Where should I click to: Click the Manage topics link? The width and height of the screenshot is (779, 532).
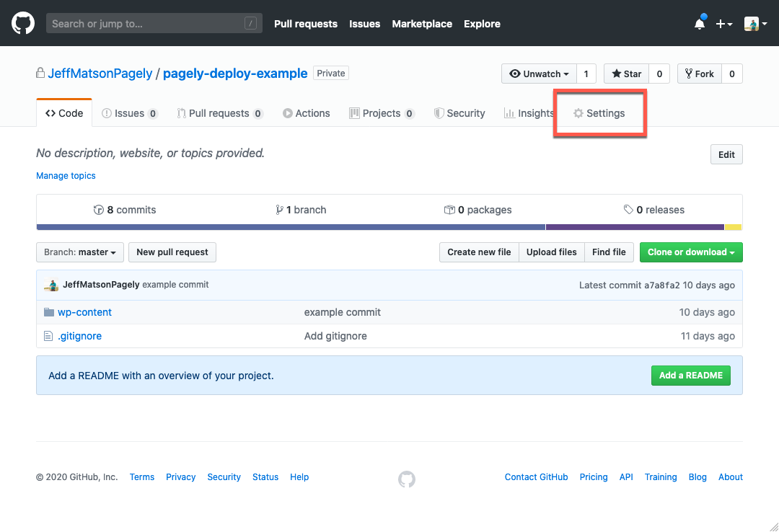66,176
